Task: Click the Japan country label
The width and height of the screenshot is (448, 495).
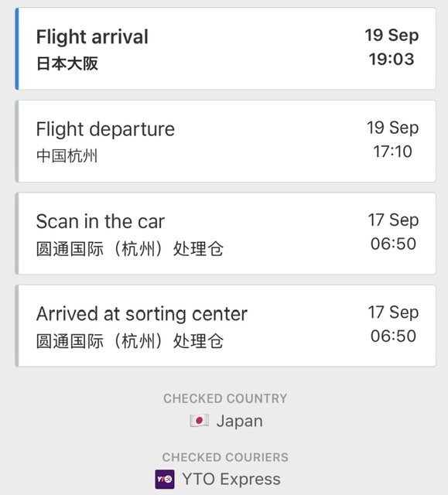Action: pos(240,421)
